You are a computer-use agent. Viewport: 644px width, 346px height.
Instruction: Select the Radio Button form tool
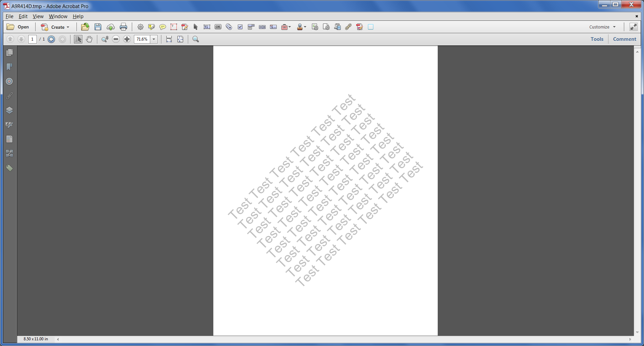[229, 27]
